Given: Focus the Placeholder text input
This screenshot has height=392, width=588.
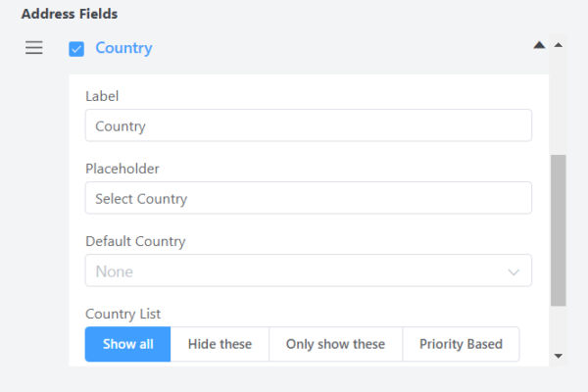Looking at the screenshot, I should [308, 198].
